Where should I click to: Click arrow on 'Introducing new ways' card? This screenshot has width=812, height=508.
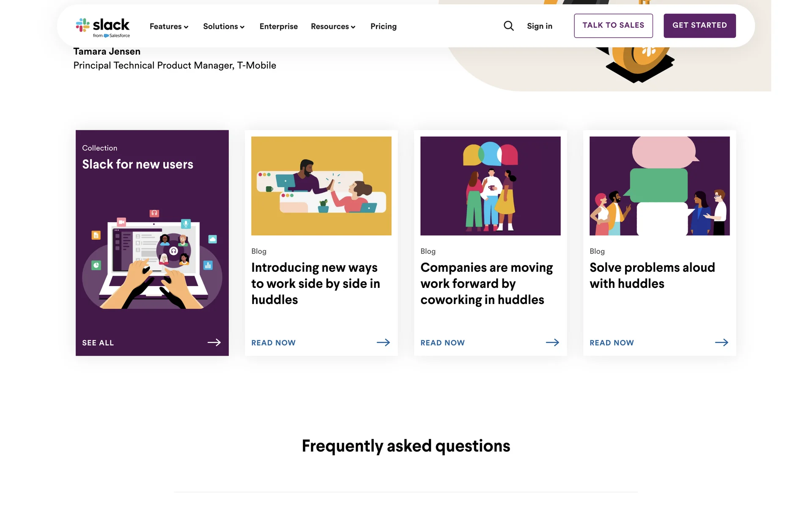pyautogui.click(x=383, y=342)
